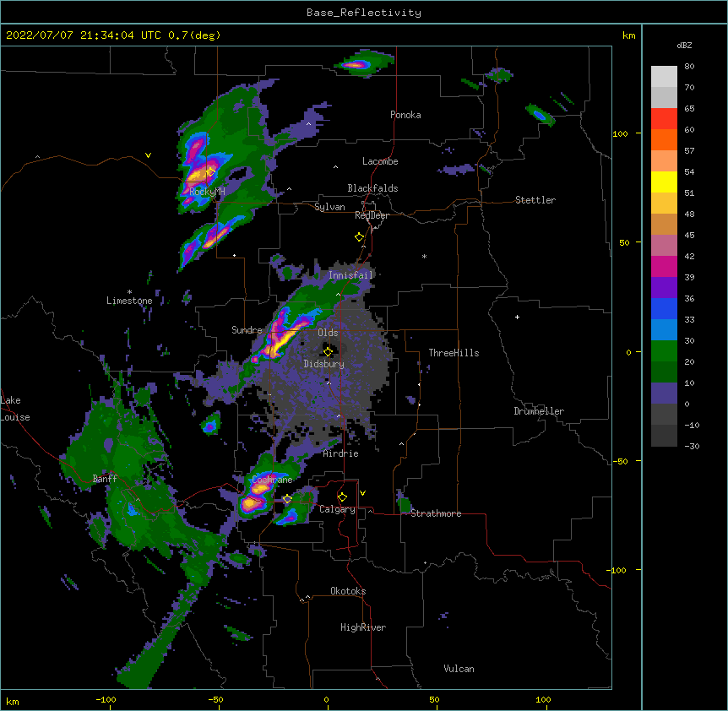Click the Sundre label
This screenshot has width=728, height=711.
247,330
